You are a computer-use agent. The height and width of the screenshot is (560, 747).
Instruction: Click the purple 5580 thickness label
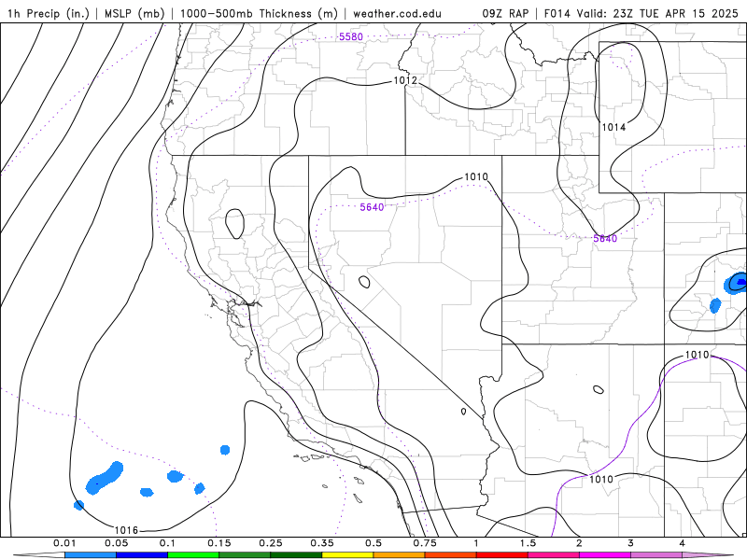tap(351, 36)
